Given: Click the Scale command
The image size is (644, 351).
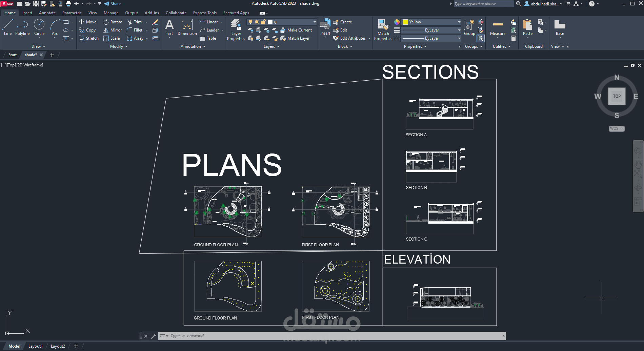Looking at the screenshot, I should (x=112, y=38).
